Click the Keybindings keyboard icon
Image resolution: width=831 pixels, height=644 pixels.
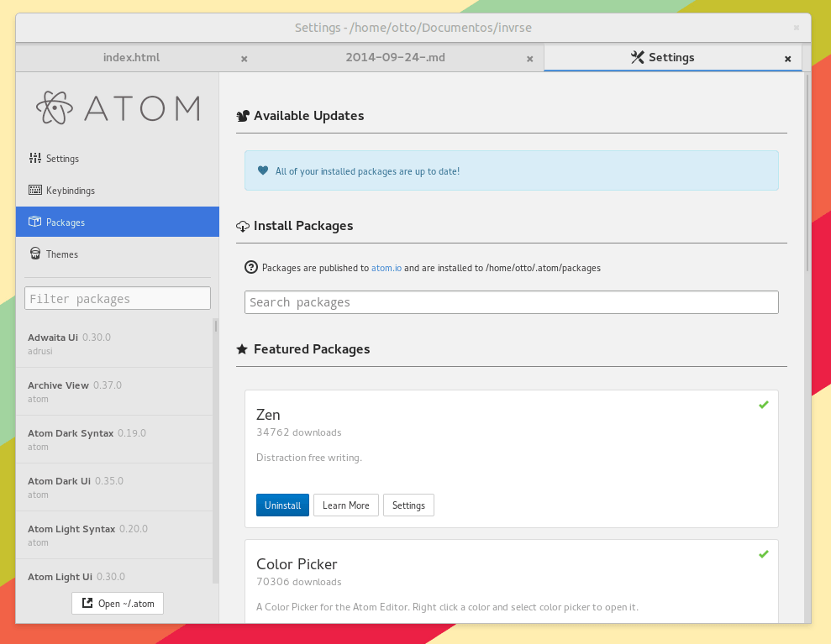pos(35,190)
